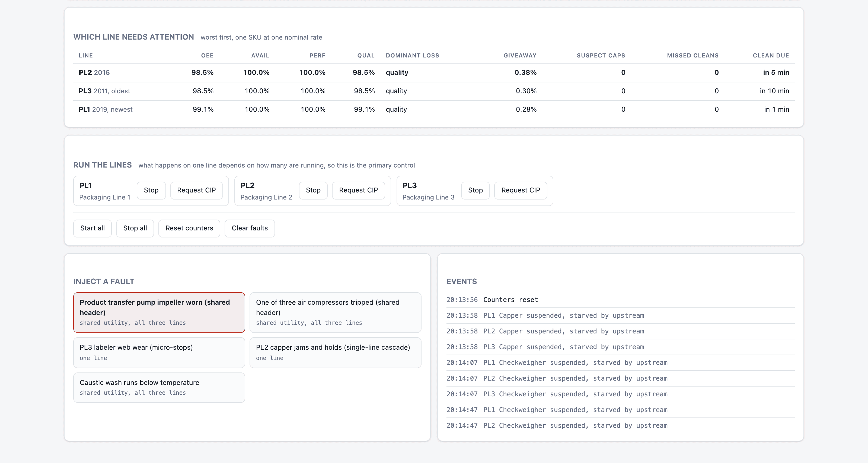Click the 0.30% giveaway value for PL3
868x463 pixels.
(526, 91)
